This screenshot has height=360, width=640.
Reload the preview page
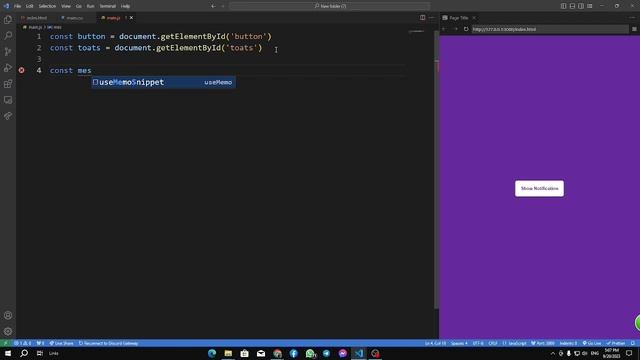466,29
